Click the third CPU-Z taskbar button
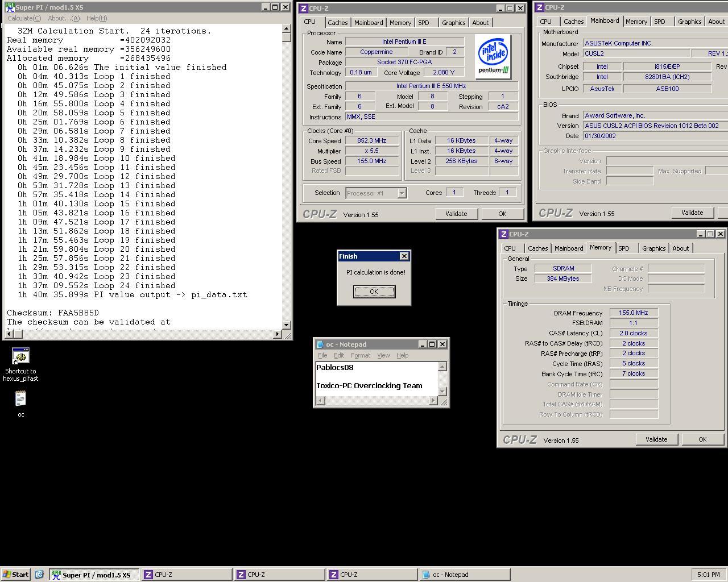Viewport: 728px width, 582px height. tap(372, 575)
